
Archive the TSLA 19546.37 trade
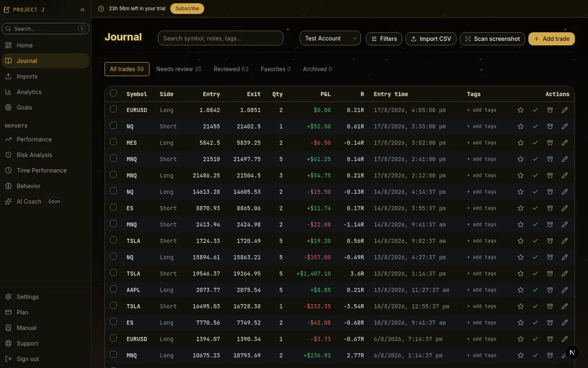(550, 274)
